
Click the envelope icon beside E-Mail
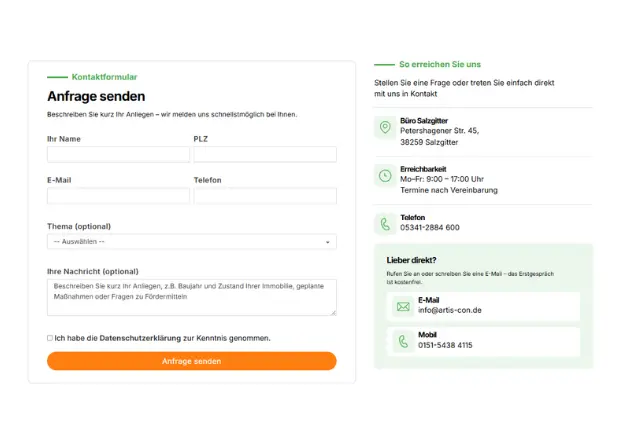coord(402,306)
